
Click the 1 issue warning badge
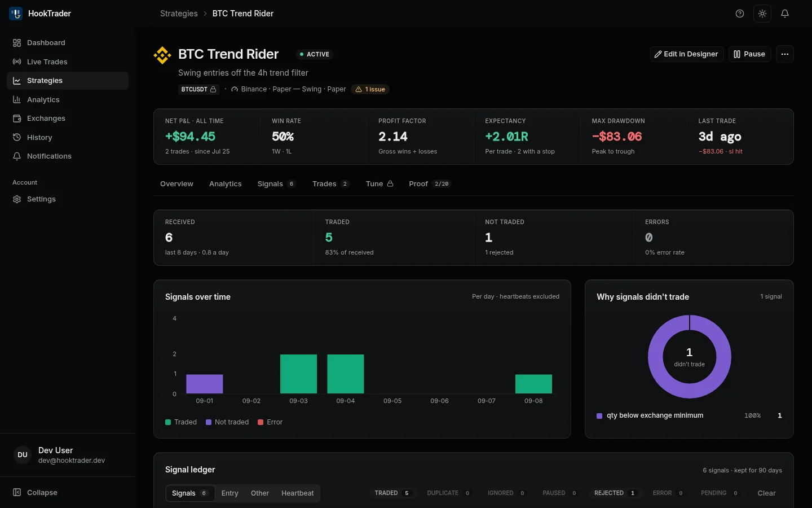(x=370, y=89)
